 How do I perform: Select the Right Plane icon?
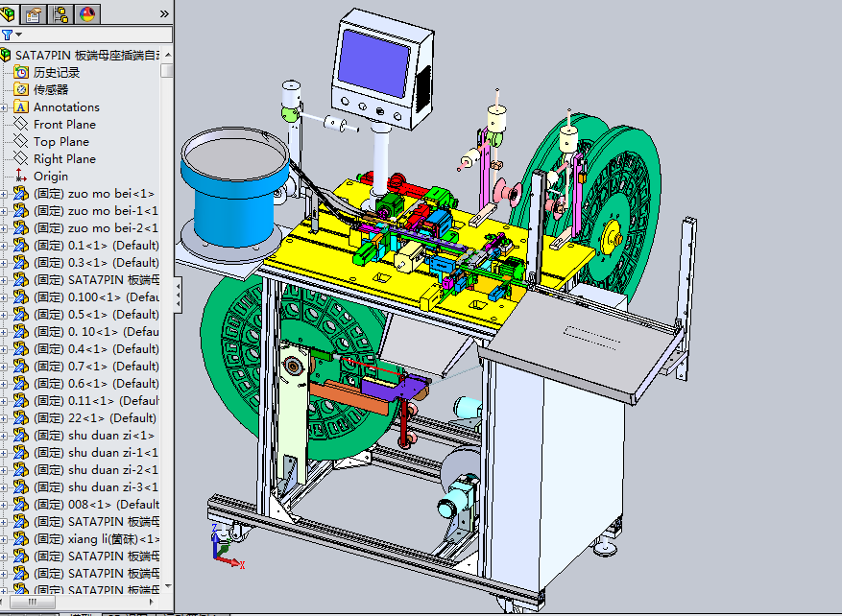pos(21,159)
